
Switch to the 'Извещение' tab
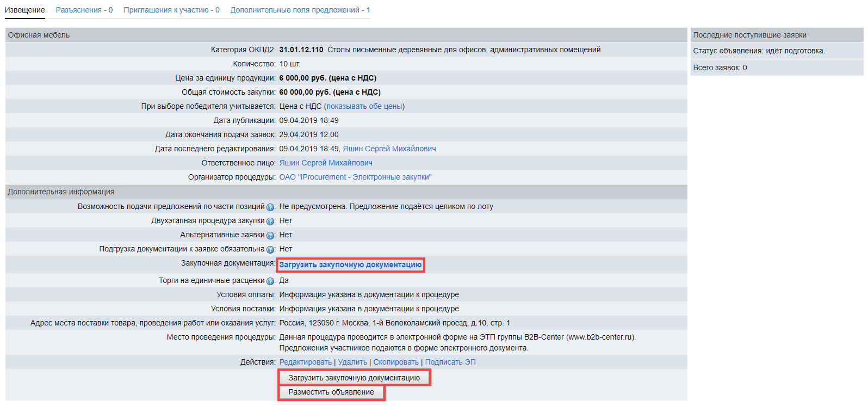[25, 10]
